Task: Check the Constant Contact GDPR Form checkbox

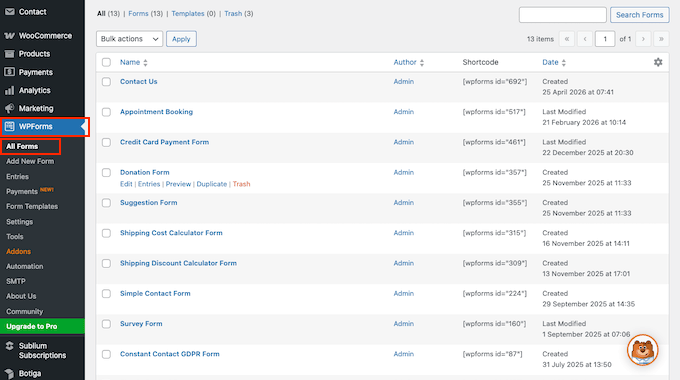Action: tap(106, 354)
